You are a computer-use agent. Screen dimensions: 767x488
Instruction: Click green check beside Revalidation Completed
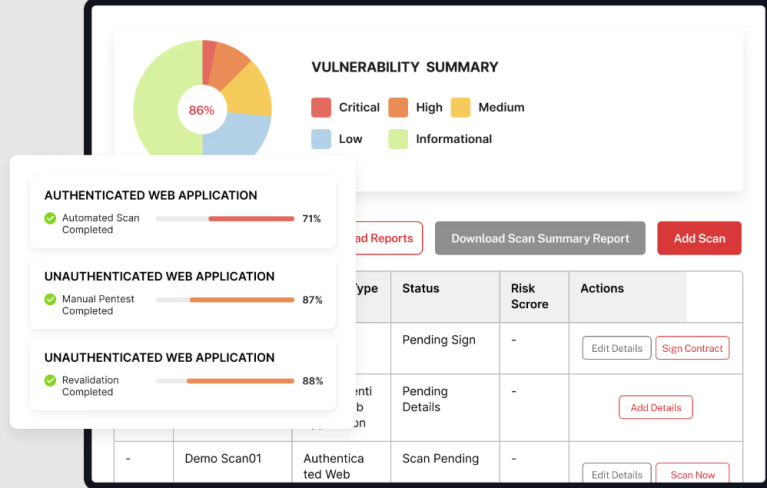pyautogui.click(x=50, y=380)
